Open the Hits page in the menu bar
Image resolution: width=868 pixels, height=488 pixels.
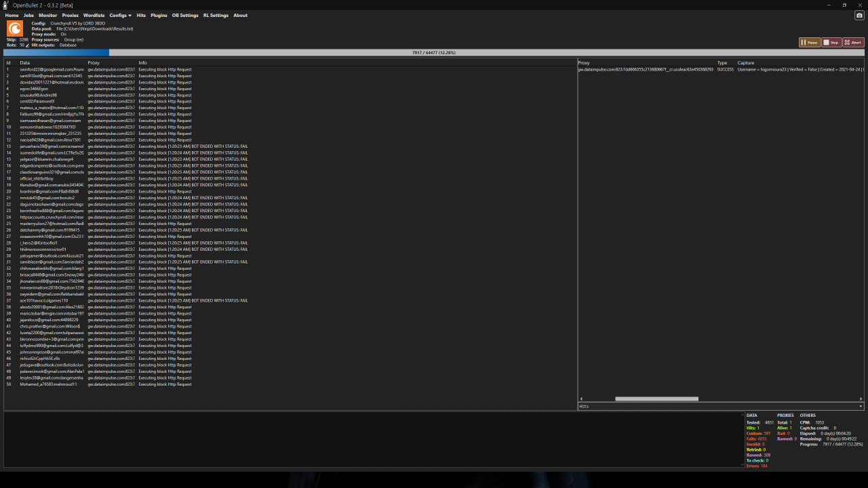[x=141, y=15]
